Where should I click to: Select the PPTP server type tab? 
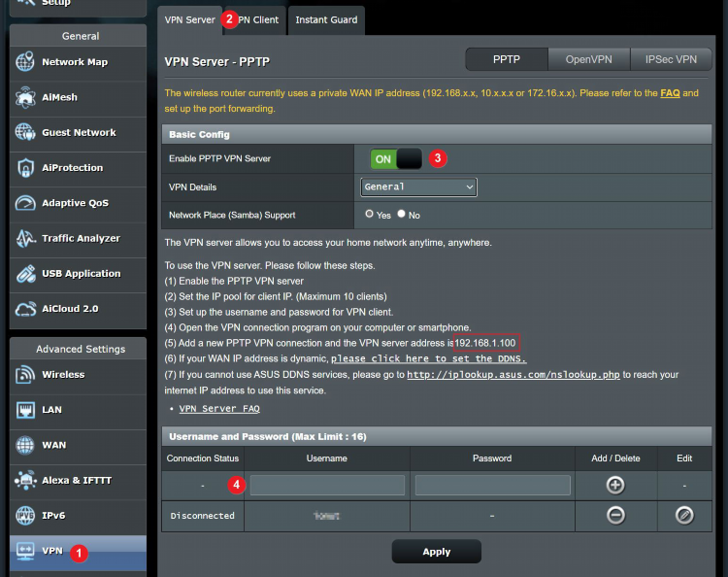(x=507, y=59)
